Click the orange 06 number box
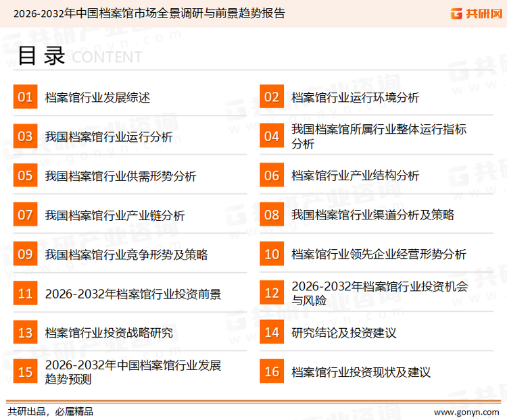This screenshot has height=420, width=507. [272, 175]
